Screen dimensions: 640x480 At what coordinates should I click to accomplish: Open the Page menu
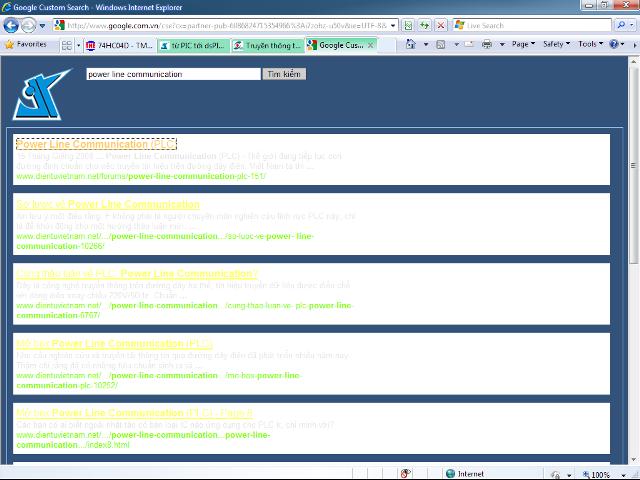coord(523,44)
